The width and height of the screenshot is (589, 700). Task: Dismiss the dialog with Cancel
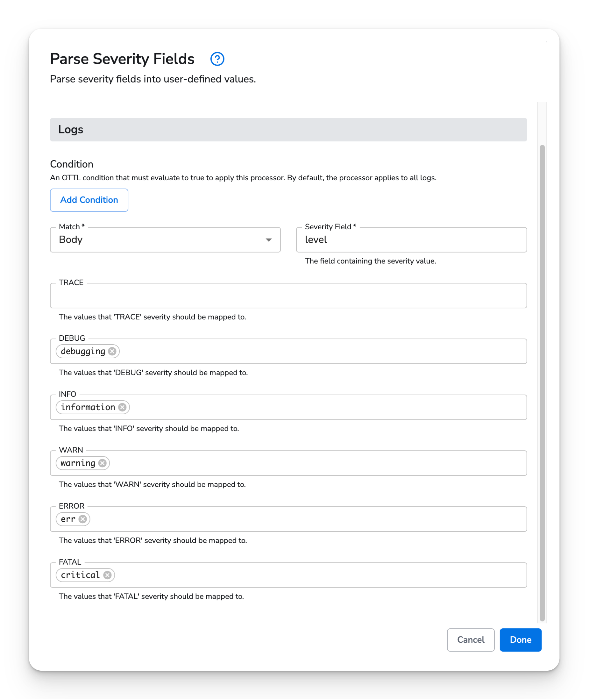(471, 640)
